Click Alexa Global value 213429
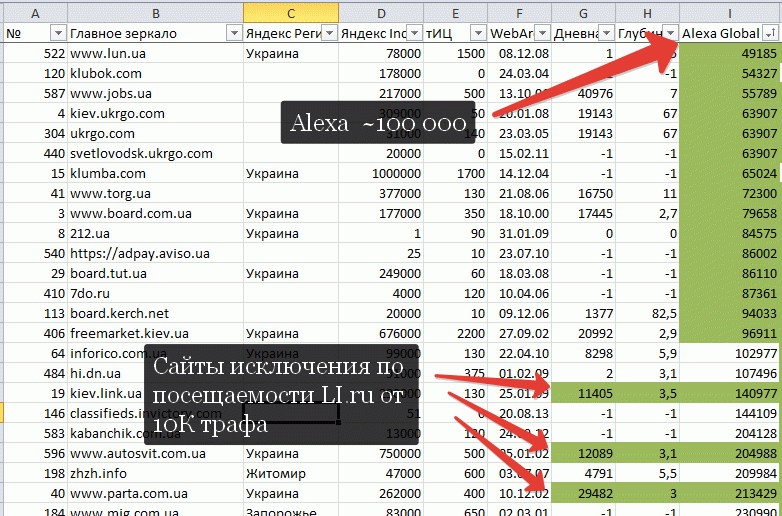This screenshot has width=782, height=516. pyautogui.click(x=730, y=494)
